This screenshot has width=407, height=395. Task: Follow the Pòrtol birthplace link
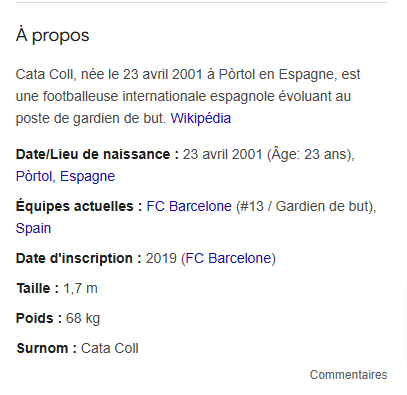34,176
